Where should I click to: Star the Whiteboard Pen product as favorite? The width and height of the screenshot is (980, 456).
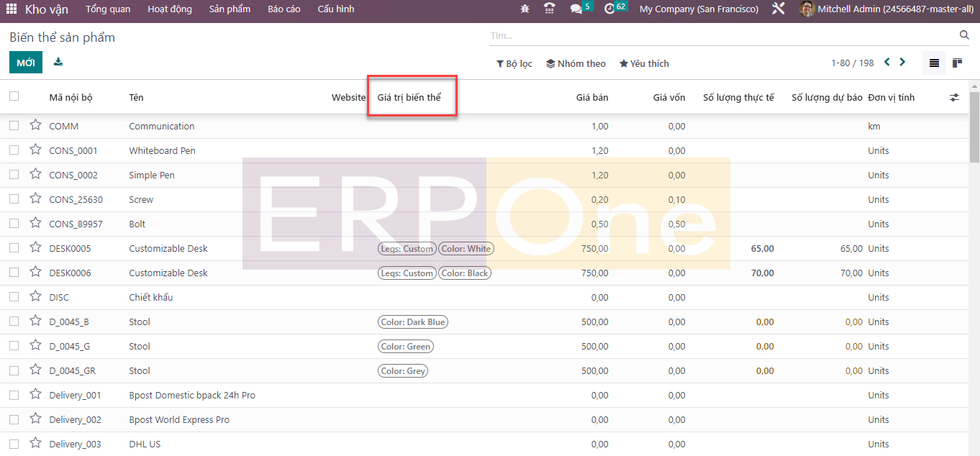pyautogui.click(x=35, y=150)
